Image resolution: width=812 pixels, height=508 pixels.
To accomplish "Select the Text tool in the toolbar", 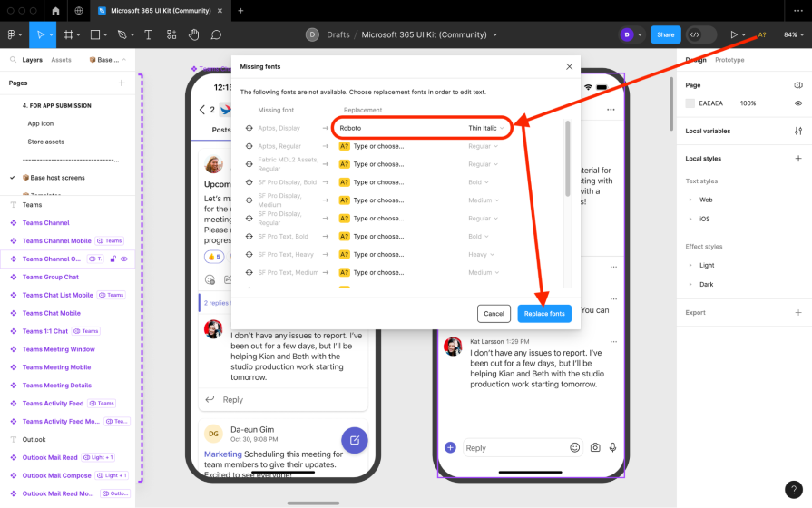I will tap(148, 34).
